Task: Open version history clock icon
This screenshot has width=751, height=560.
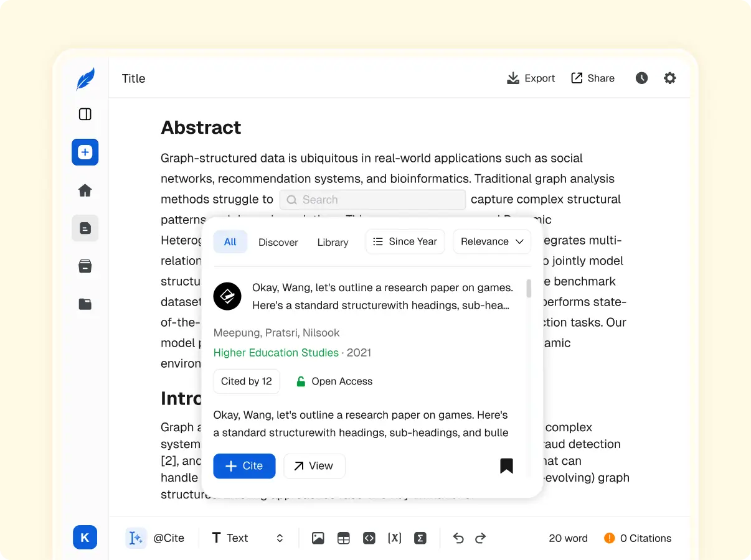Action: pyautogui.click(x=641, y=78)
